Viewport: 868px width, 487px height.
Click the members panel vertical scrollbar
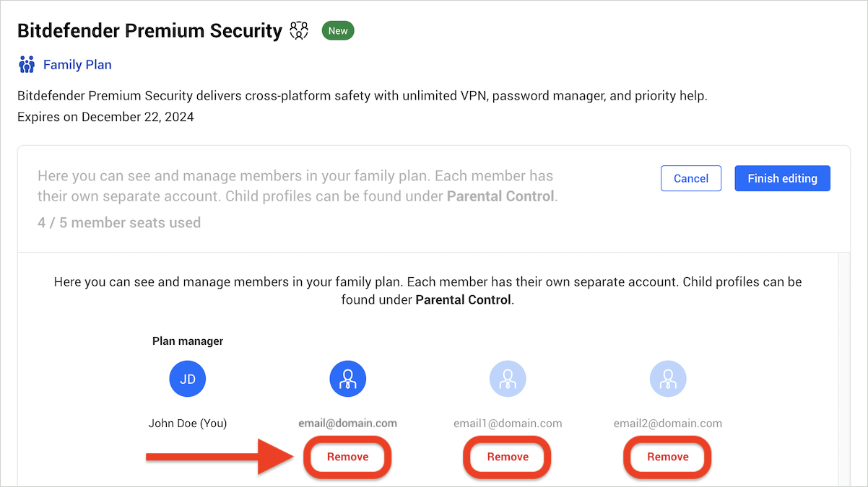(844, 368)
